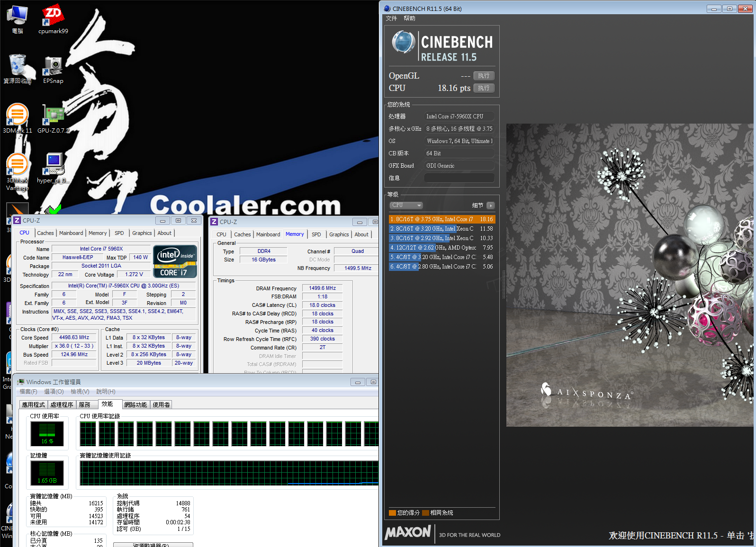This screenshot has width=756, height=547.
Task: Switch to SPD tab in CPU-Z Memory window
Action: [316, 234]
